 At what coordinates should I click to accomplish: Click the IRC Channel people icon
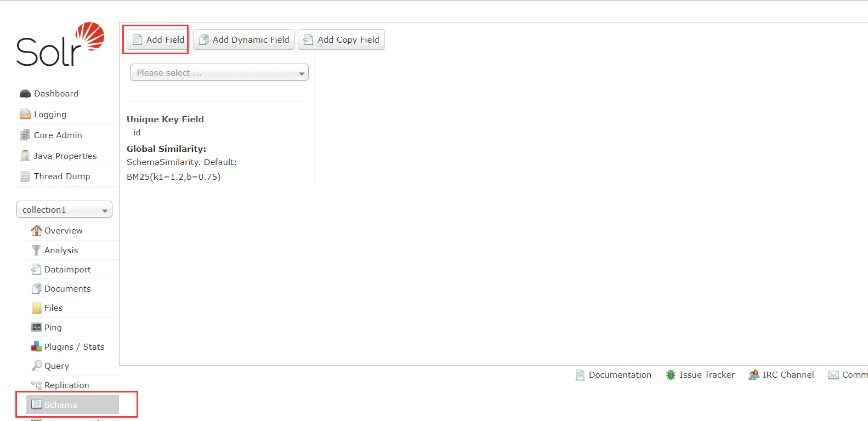754,375
